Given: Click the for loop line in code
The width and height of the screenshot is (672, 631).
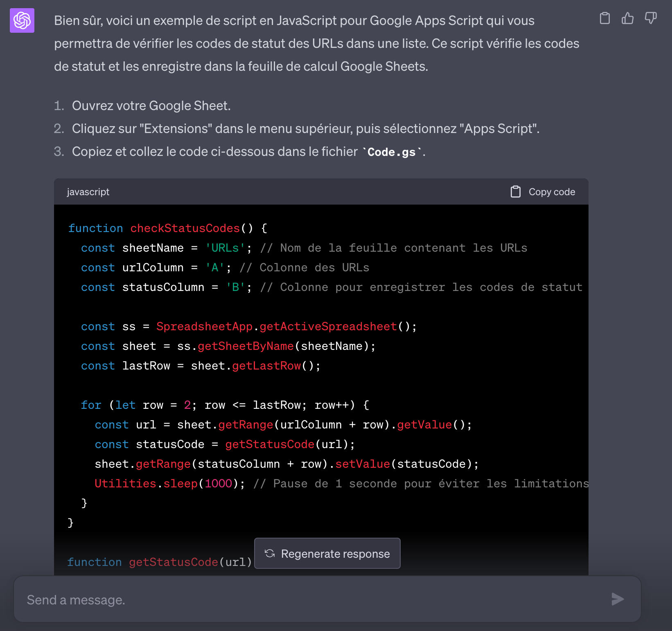Looking at the screenshot, I should 225,405.
